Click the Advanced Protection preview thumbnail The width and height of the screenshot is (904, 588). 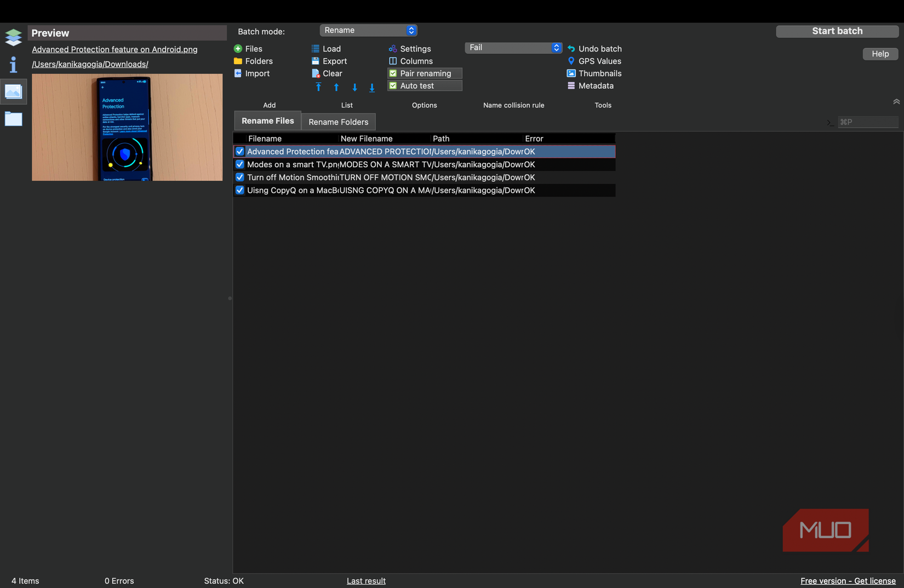pyautogui.click(x=127, y=127)
